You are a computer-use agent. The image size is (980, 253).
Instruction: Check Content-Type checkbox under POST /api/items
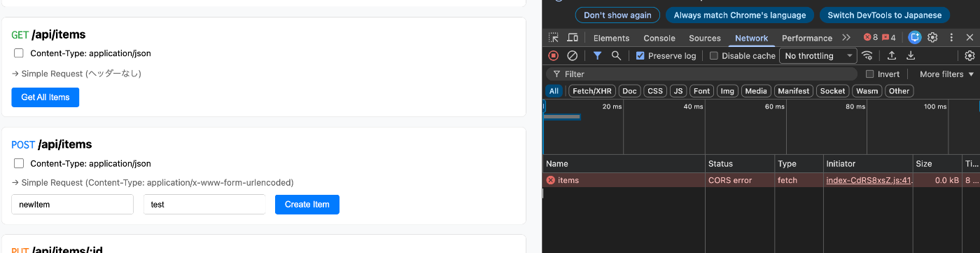coord(19,164)
